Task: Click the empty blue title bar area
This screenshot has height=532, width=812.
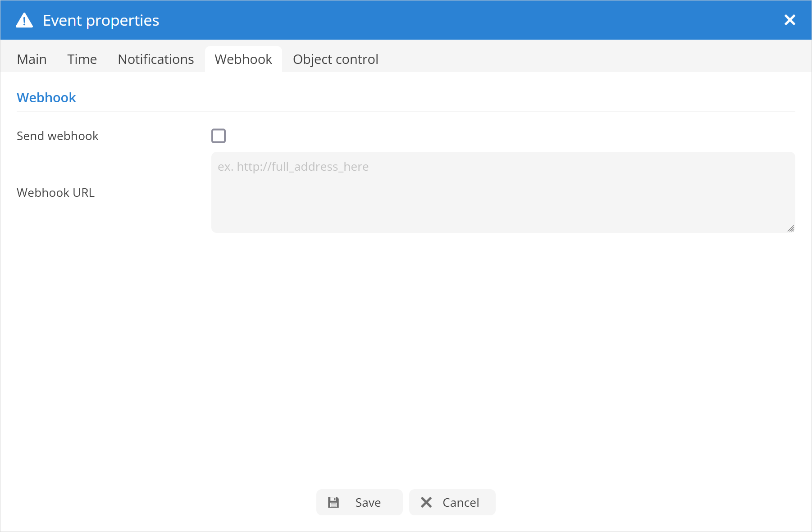Action: [451, 20]
